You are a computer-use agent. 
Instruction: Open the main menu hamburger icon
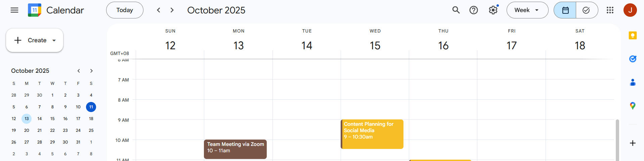pyautogui.click(x=14, y=10)
